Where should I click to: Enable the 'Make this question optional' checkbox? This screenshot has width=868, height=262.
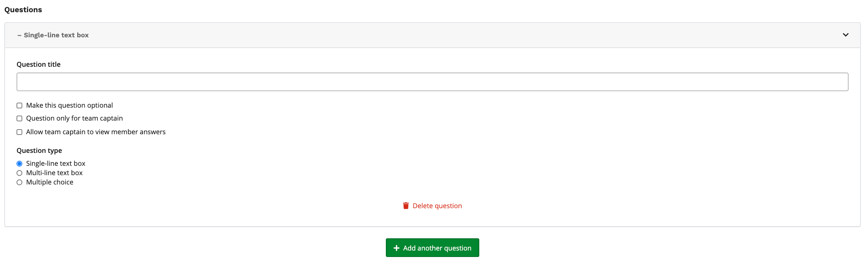(19, 106)
